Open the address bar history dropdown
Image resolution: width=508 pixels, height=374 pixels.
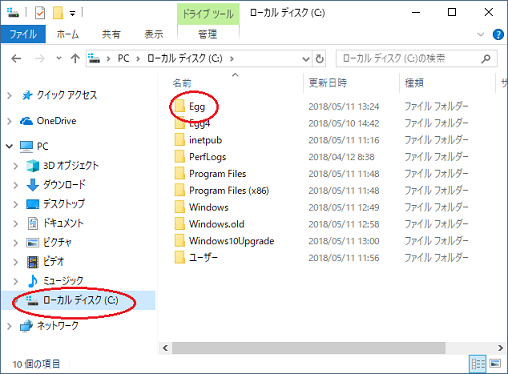point(306,59)
